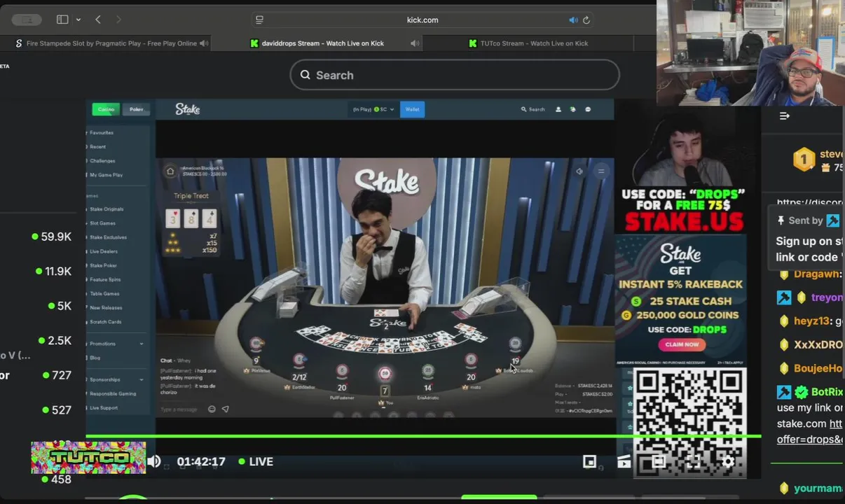The width and height of the screenshot is (845, 504).
Task: Click the kick.com address bar
Action: point(422,20)
